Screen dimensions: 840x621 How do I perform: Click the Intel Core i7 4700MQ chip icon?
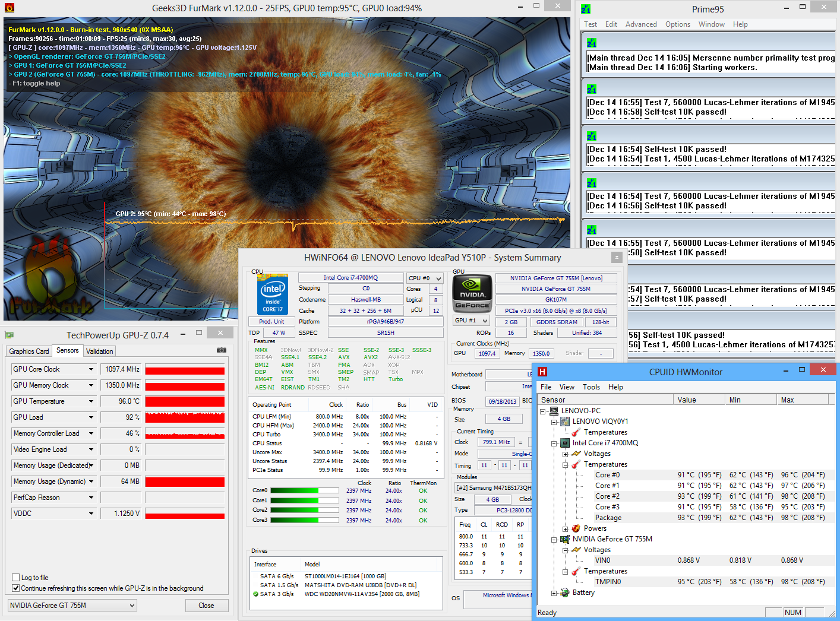[565, 443]
